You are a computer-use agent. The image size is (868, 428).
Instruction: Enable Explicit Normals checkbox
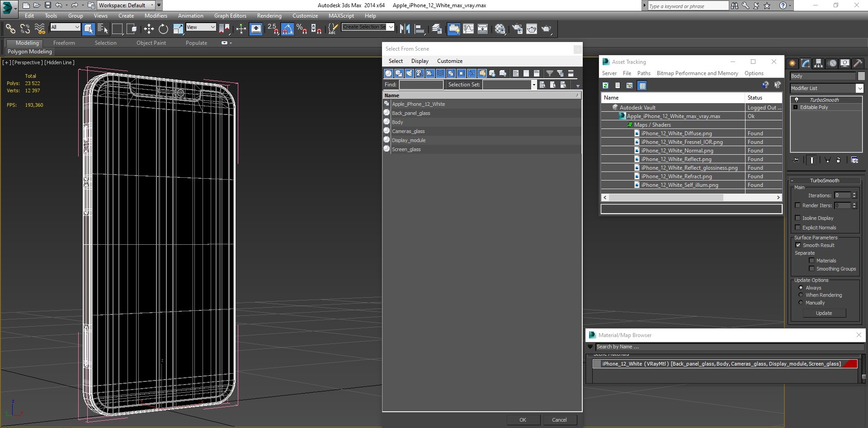click(798, 228)
